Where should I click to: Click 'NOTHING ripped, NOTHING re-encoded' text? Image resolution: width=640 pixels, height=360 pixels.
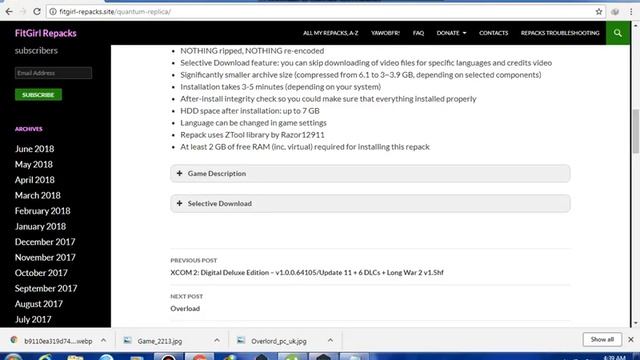coord(252,51)
